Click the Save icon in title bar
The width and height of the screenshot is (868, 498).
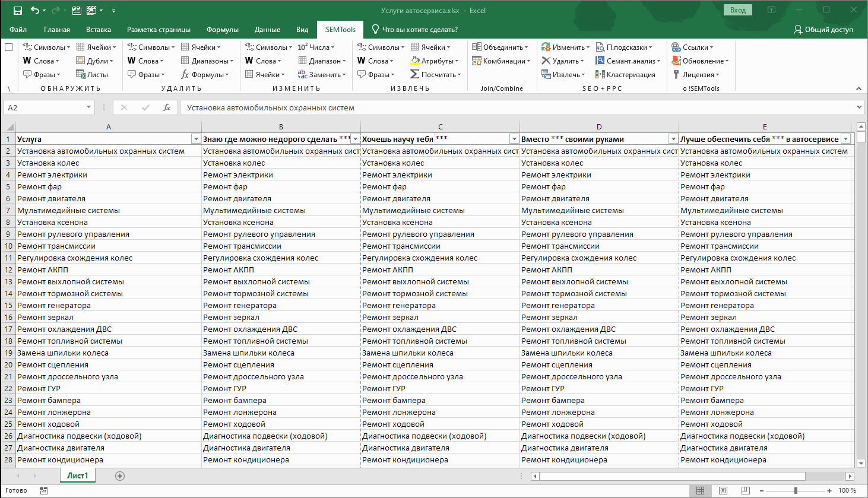18,10
